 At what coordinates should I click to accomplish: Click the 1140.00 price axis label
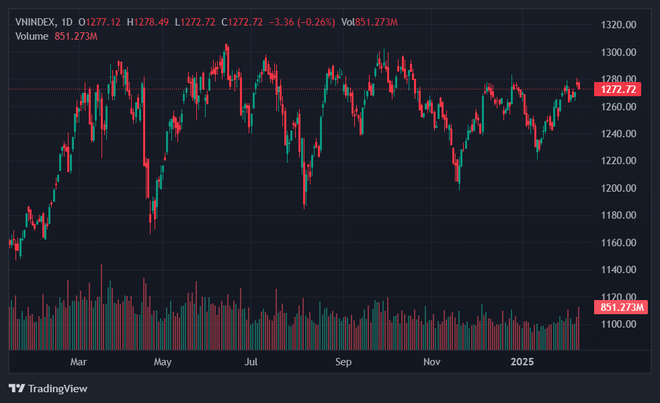click(x=618, y=269)
